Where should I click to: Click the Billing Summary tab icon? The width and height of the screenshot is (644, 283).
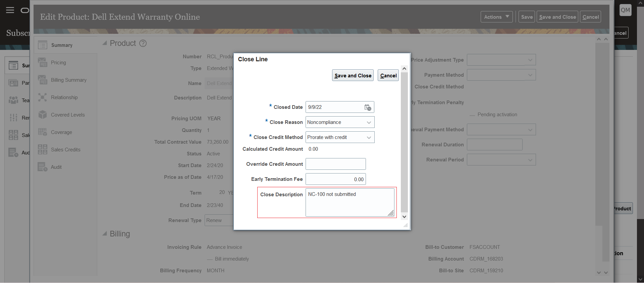click(43, 80)
